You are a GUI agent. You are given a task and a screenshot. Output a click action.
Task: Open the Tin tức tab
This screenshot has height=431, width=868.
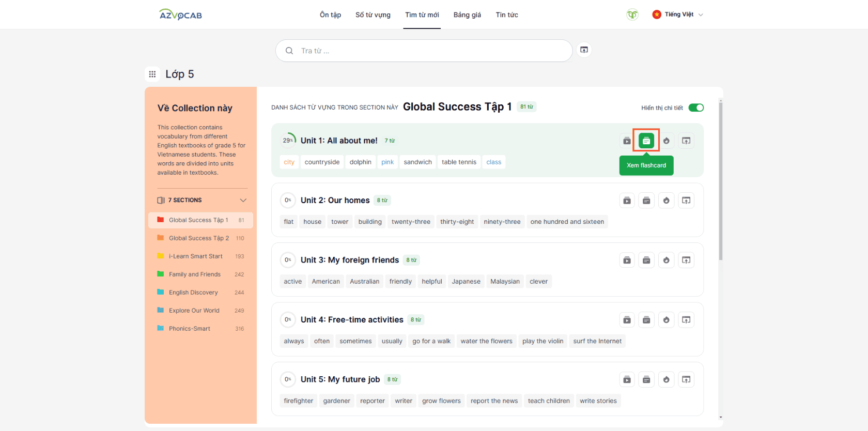[507, 14]
